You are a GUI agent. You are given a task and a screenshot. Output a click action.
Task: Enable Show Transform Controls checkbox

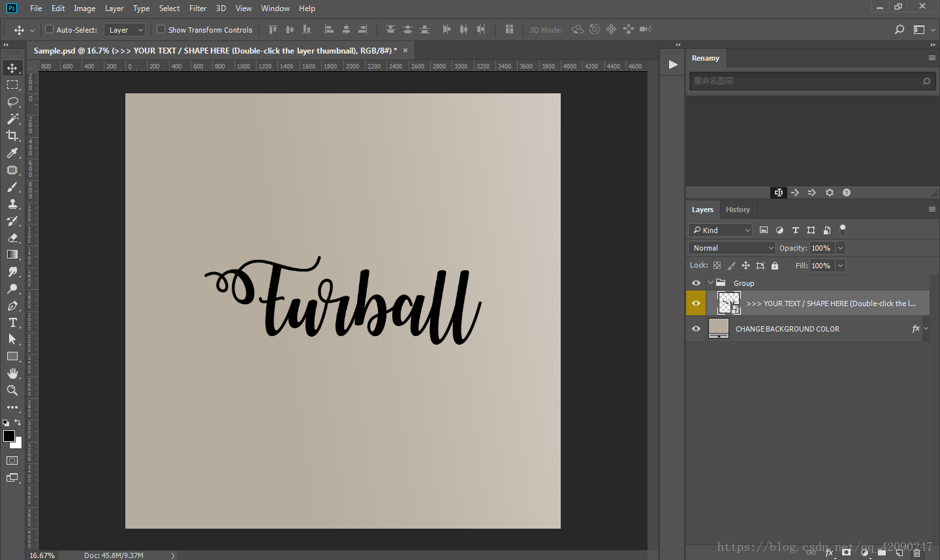pyautogui.click(x=161, y=29)
